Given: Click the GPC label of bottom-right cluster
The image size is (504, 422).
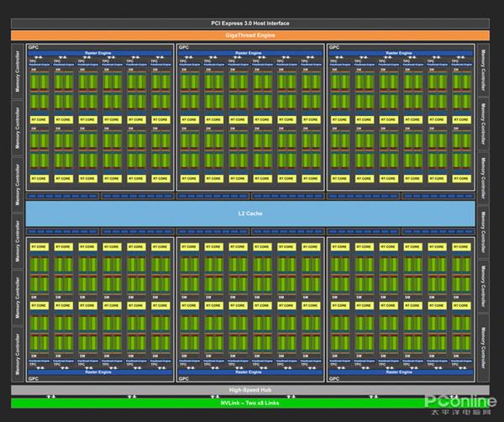Looking at the screenshot, I should click(x=334, y=378).
